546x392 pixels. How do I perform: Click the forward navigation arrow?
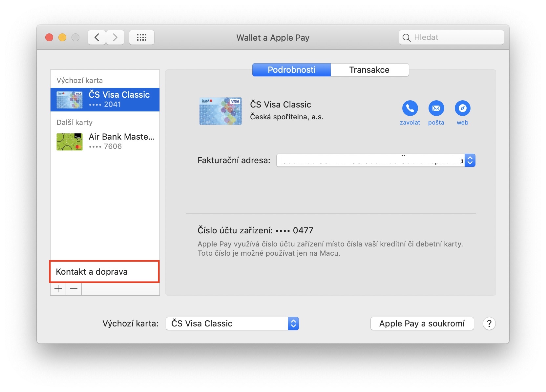(x=115, y=37)
